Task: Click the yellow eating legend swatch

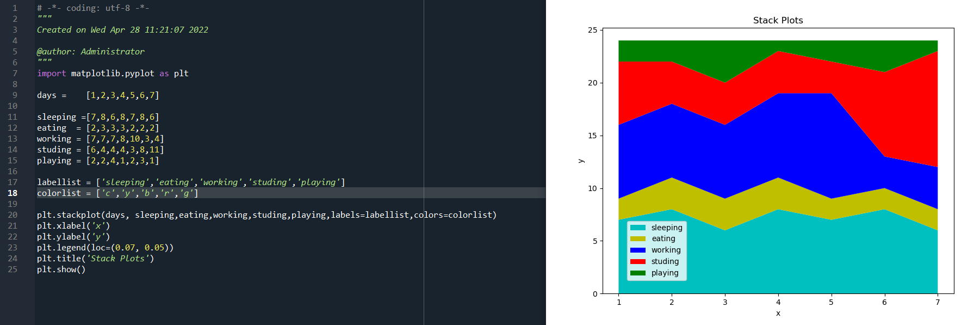Action: tap(637, 239)
